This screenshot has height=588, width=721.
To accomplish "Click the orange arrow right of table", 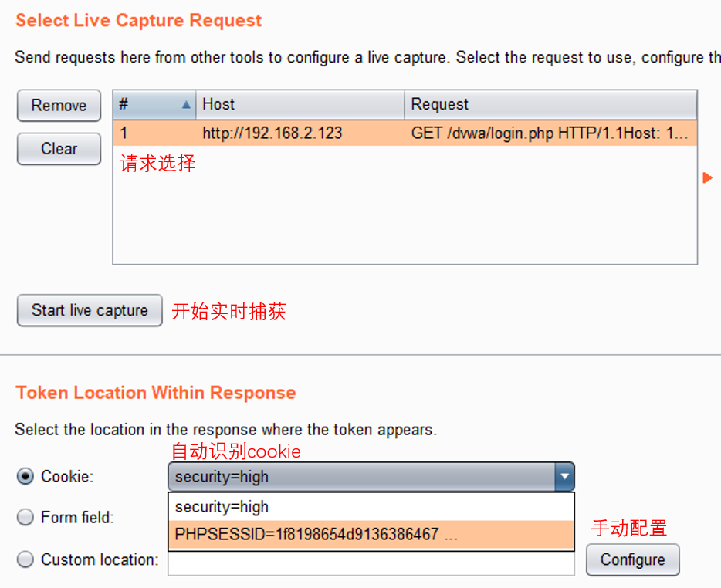I will click(707, 178).
